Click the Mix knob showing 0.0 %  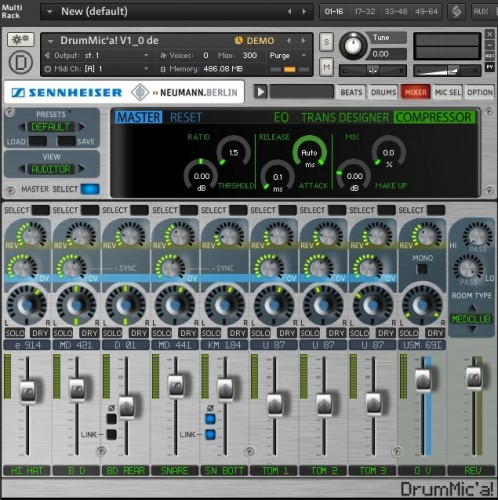[388, 152]
